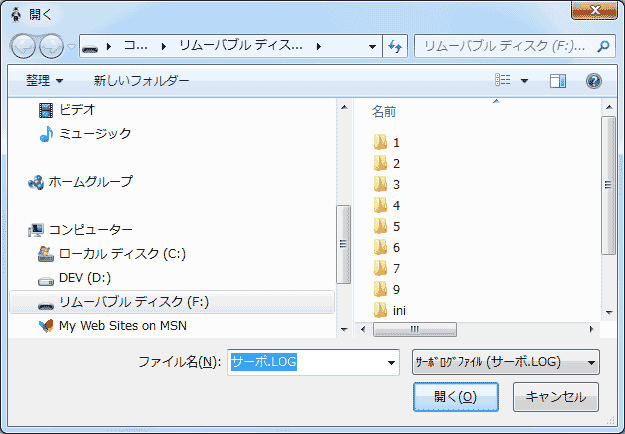Change the view with the view icon
The image size is (625, 434).
(503, 80)
